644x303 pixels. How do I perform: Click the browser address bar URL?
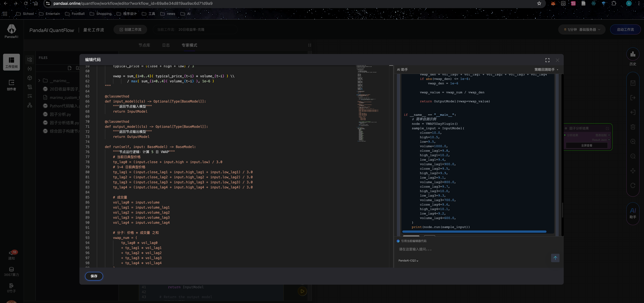133,4
